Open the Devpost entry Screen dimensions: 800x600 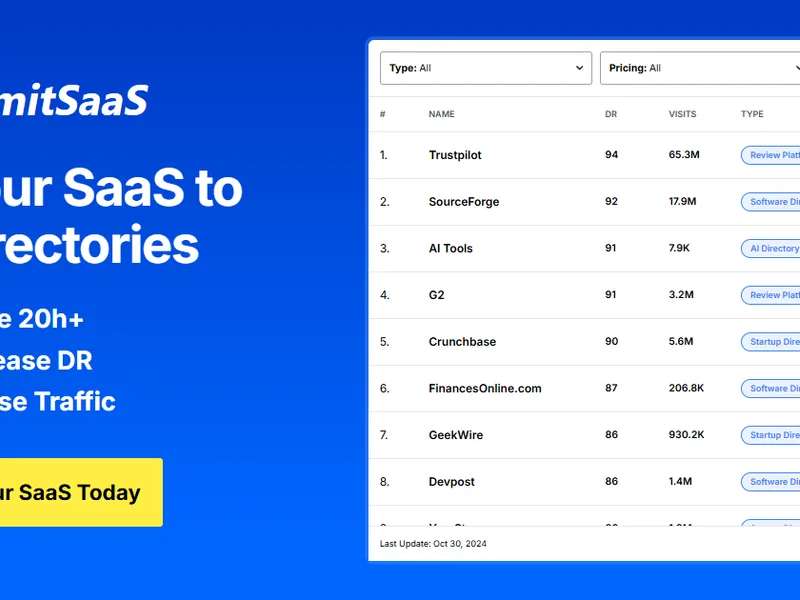[x=452, y=482]
